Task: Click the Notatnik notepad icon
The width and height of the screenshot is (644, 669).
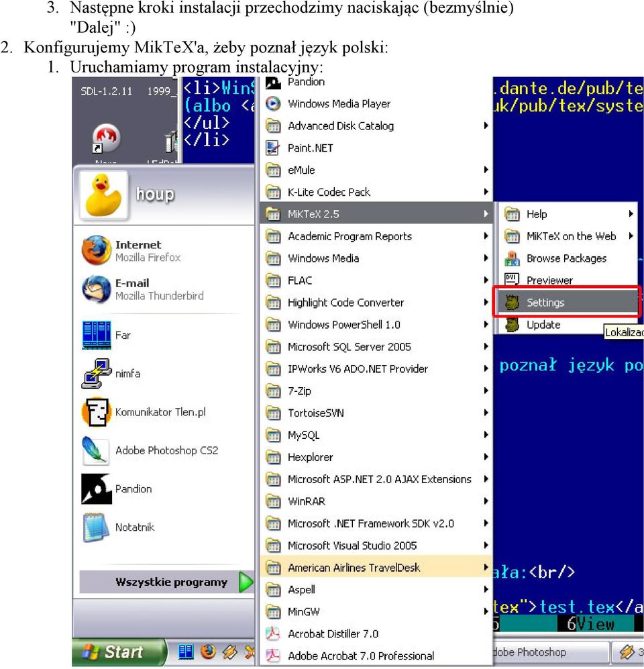Action: (97, 527)
